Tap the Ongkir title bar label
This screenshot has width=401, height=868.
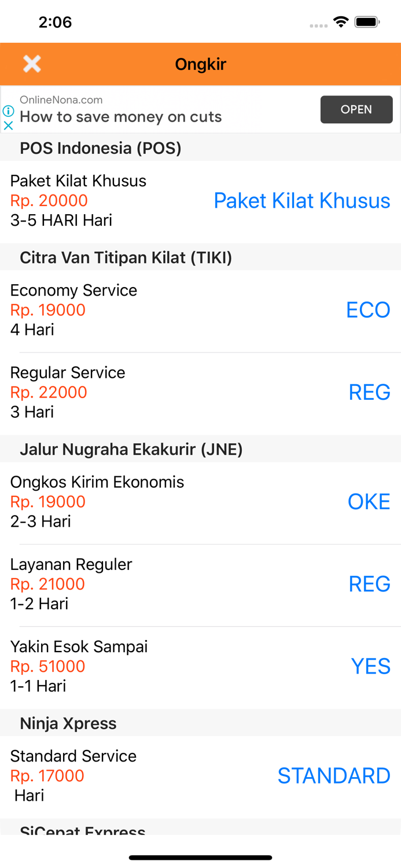200,64
